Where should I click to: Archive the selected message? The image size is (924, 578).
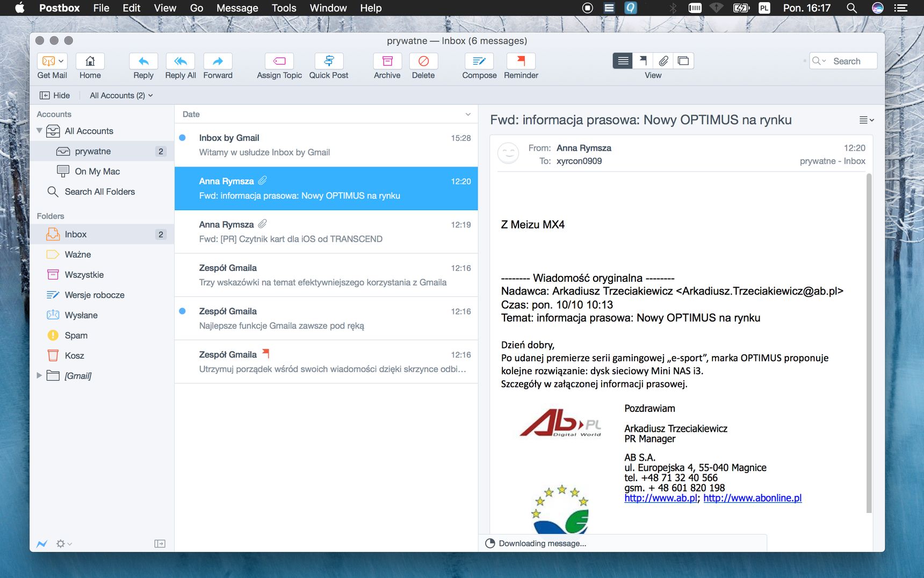tap(387, 61)
